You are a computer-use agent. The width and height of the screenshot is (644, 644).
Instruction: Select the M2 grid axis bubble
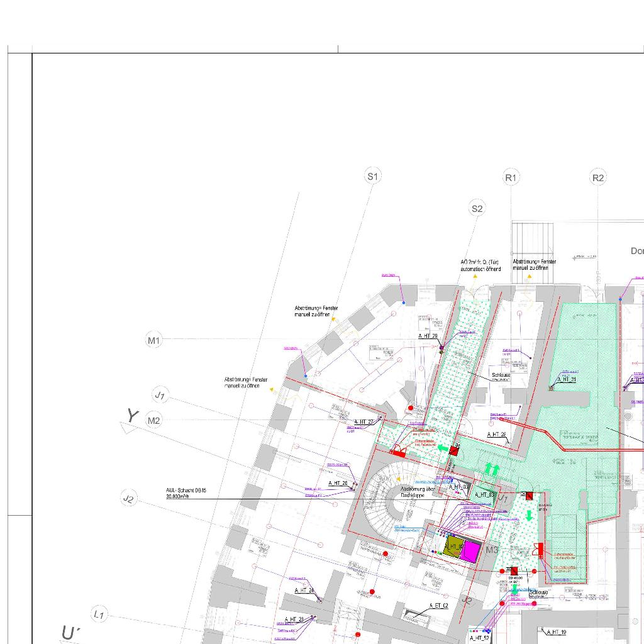(x=154, y=420)
